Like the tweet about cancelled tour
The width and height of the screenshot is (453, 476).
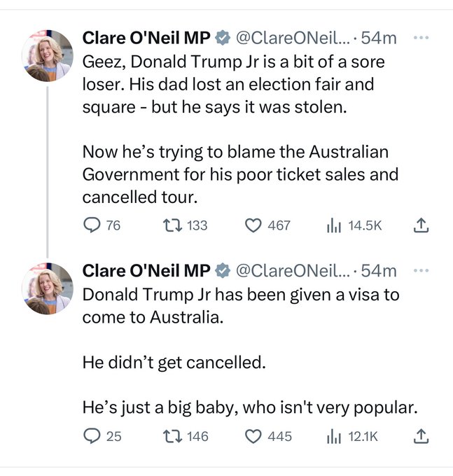click(x=253, y=225)
